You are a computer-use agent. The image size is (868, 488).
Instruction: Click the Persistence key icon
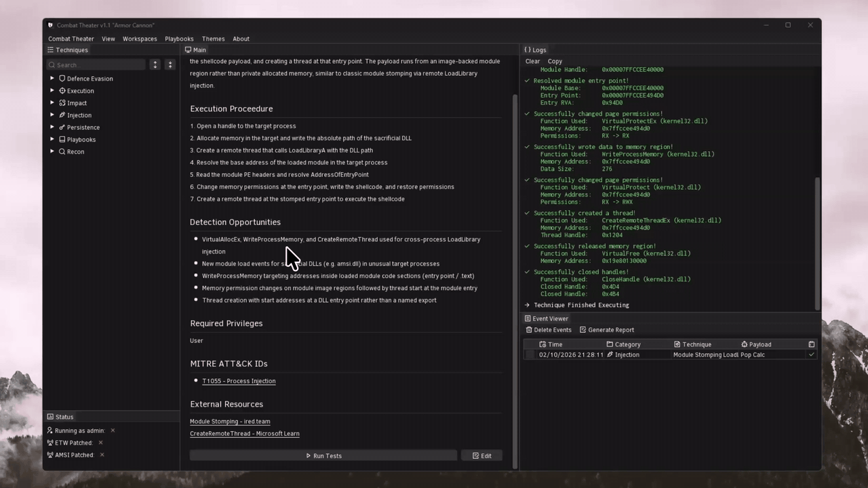click(62, 127)
